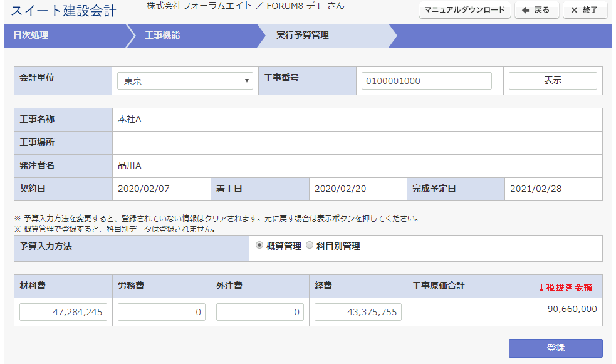Screen dimensions: 616x364
Task: Open the 会計単位 dropdown showing 東京
Action: [185, 81]
